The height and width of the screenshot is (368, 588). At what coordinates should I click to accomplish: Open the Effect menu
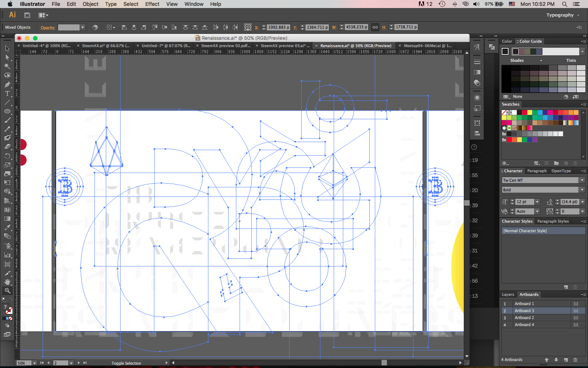click(x=152, y=4)
